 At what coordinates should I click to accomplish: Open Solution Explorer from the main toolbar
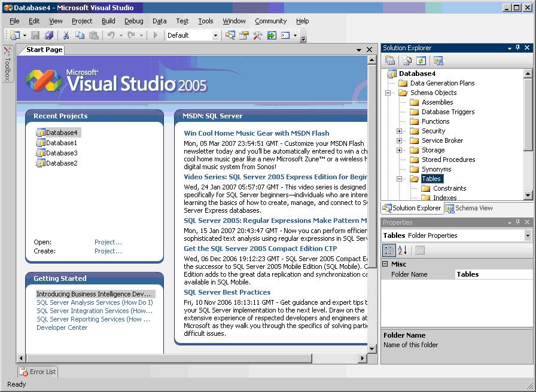pos(230,35)
